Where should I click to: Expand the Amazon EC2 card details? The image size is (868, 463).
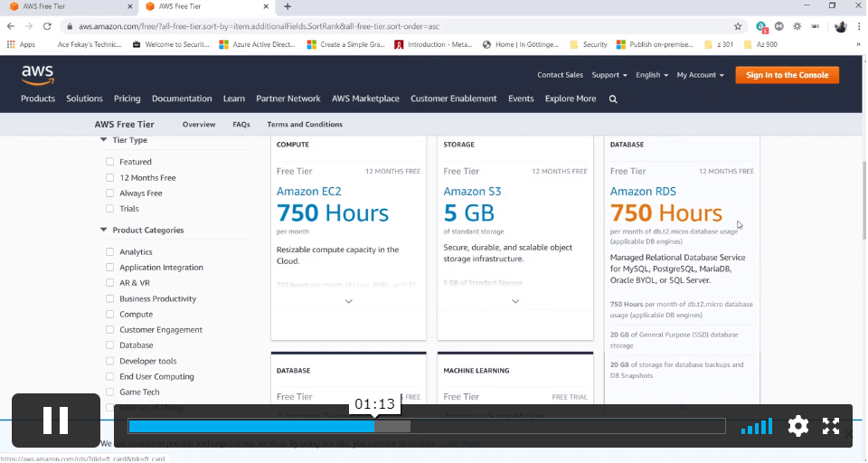[349, 301]
